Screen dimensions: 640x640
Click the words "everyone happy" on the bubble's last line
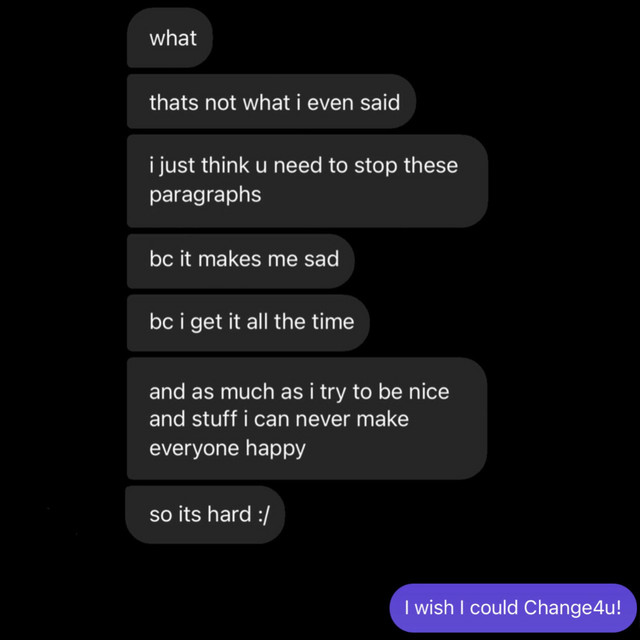227,447
